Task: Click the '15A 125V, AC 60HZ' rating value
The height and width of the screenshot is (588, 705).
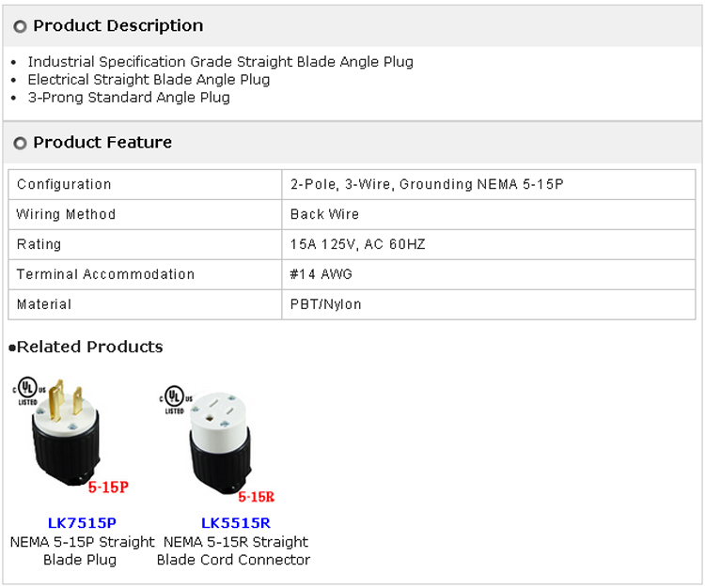Action: coord(358,245)
